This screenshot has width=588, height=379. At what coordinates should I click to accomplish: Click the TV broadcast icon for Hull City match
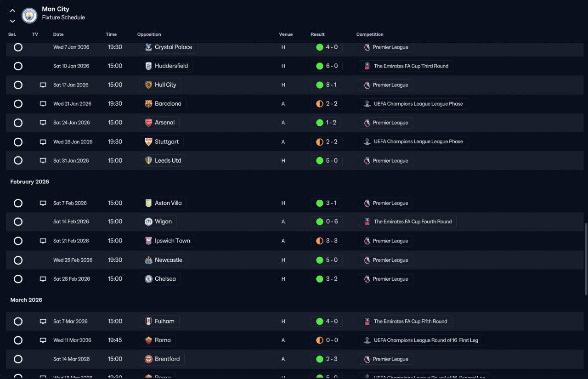click(x=43, y=85)
